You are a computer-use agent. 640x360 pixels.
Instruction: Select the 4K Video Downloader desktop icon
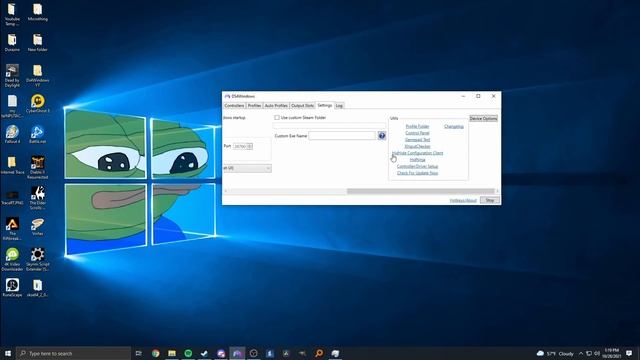(x=12, y=259)
